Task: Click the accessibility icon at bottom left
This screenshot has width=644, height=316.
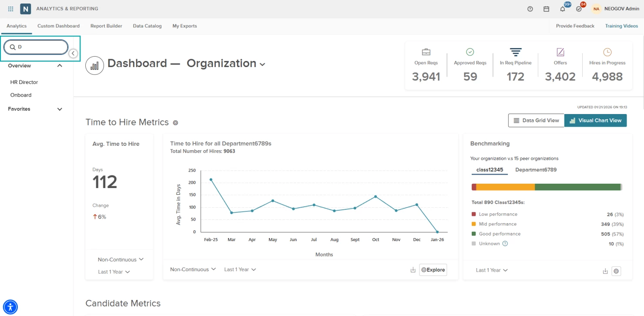Action: pyautogui.click(x=10, y=307)
